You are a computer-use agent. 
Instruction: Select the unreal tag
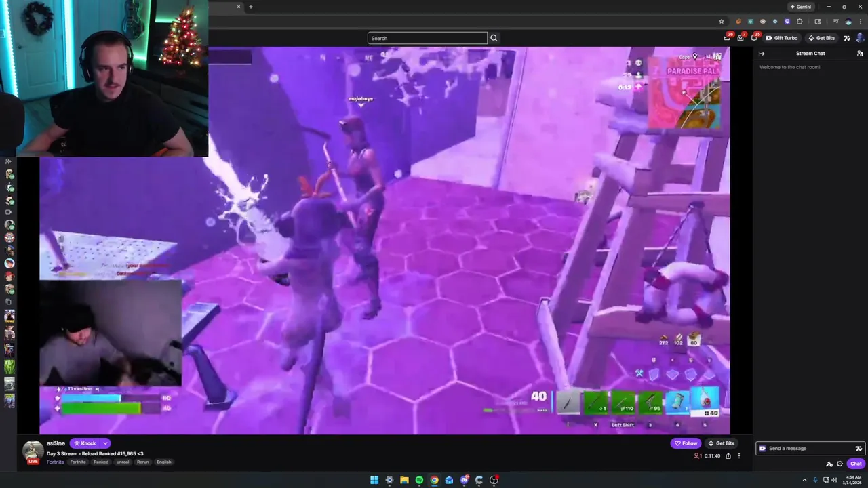point(123,462)
